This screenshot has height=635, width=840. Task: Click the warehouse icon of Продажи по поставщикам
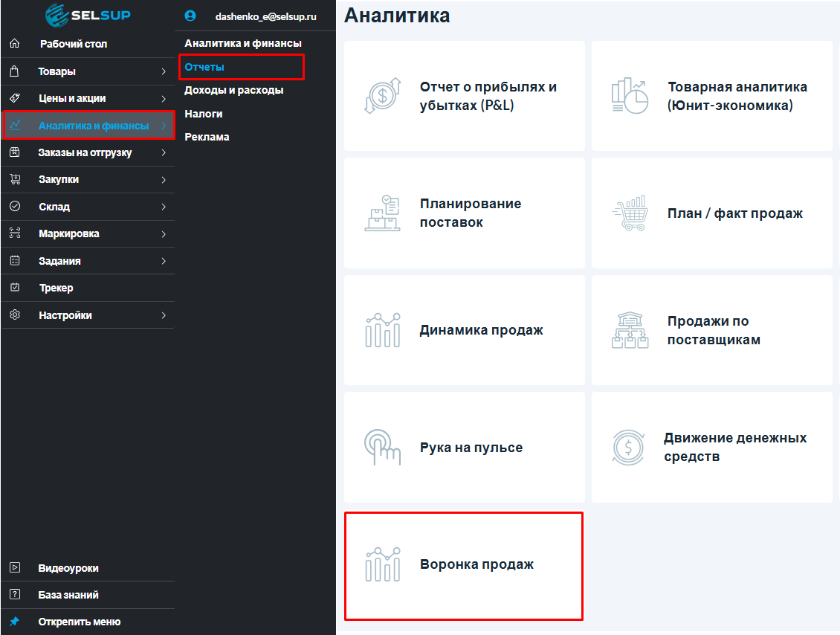pos(630,330)
